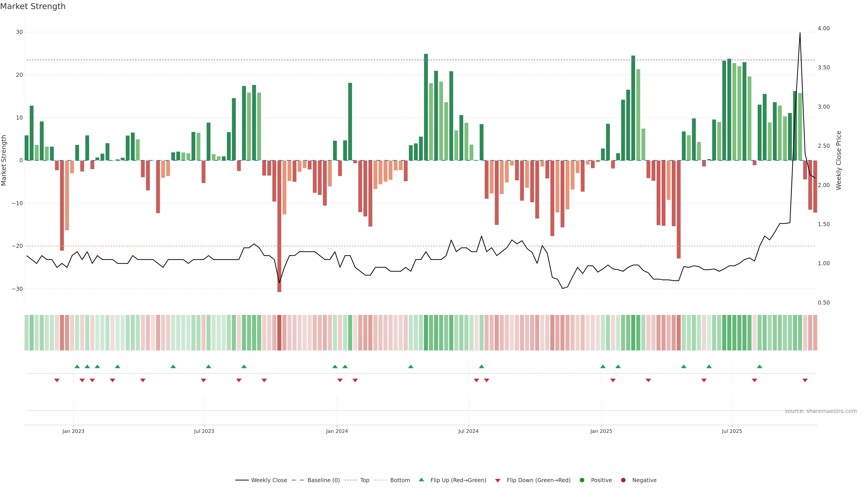The width and height of the screenshot is (868, 488).
Task: Click the last red flip-down marker
Action: 805,380
